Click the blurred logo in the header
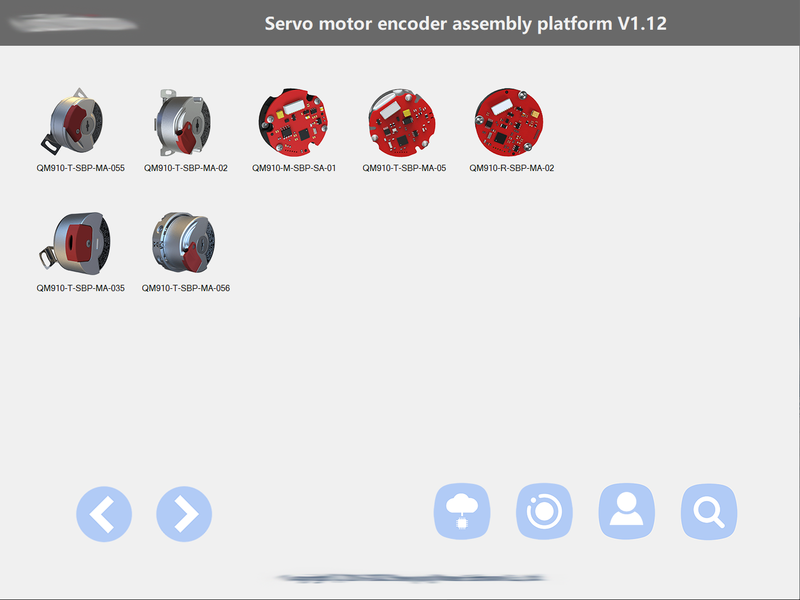The image size is (800, 600). pos(73,23)
